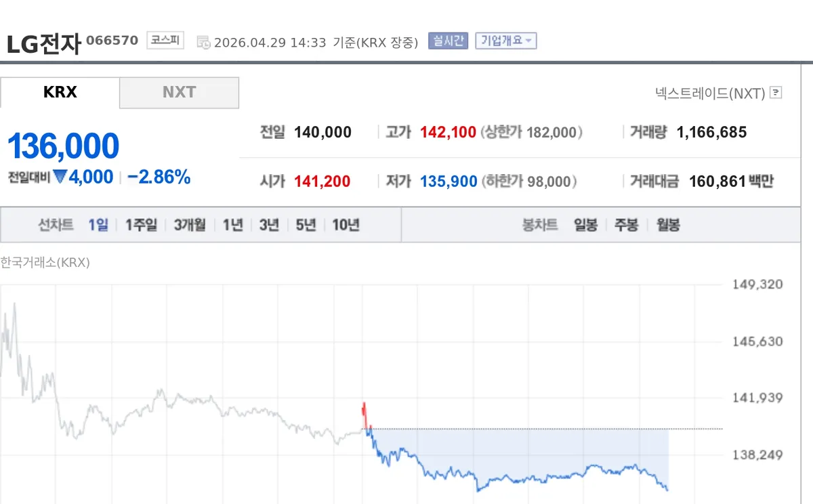Click the 실시간 real-time badge
This screenshot has height=504, width=813.
(x=448, y=41)
